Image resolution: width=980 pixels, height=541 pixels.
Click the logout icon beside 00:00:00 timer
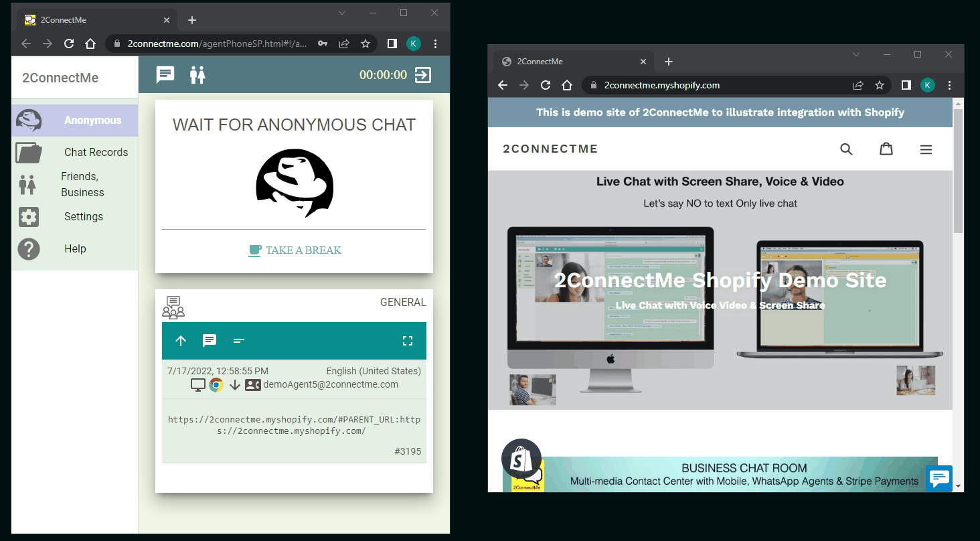click(x=423, y=74)
